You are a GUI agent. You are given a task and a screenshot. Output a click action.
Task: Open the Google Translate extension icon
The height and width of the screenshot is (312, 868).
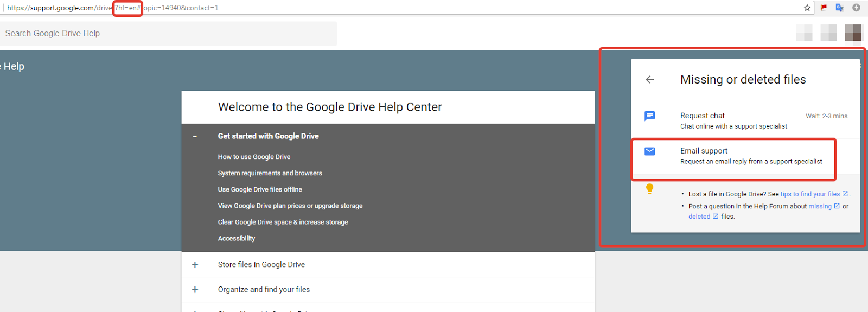pos(840,8)
